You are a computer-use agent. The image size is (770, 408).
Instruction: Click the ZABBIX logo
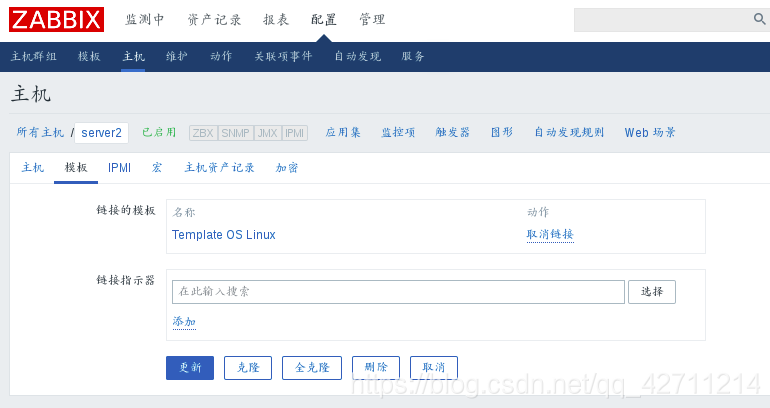pos(56,20)
